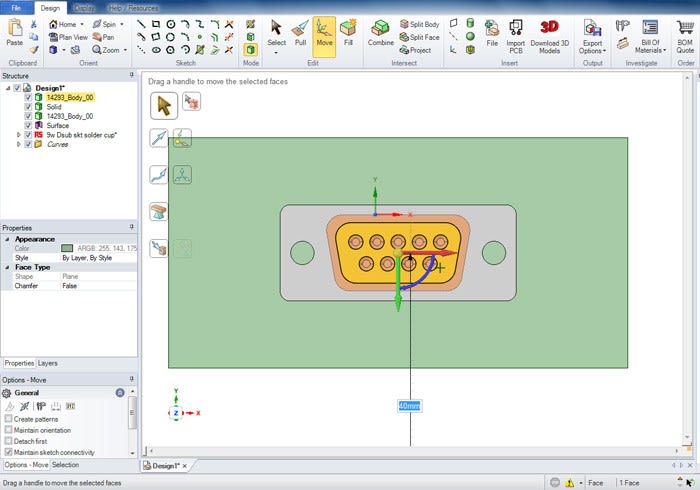The image size is (700, 490).
Task: Insert a File from ribbon
Action: pos(492,33)
